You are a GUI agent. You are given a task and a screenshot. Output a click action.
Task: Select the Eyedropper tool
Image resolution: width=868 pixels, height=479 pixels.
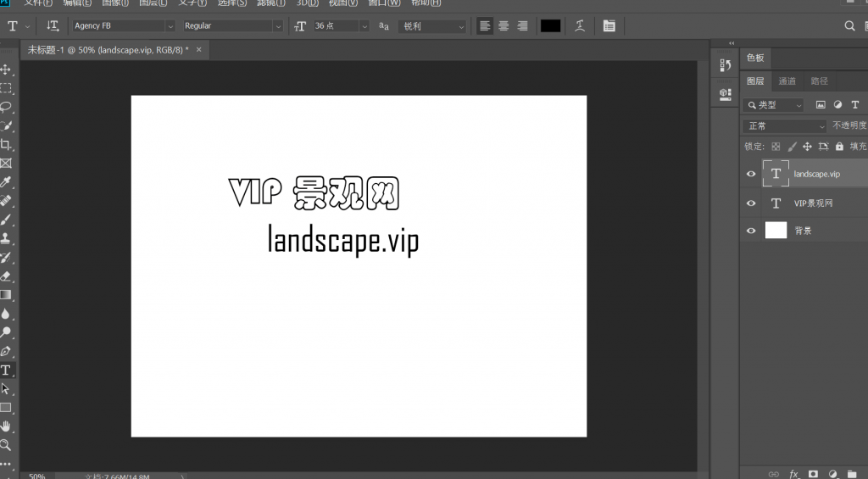pyautogui.click(x=6, y=182)
